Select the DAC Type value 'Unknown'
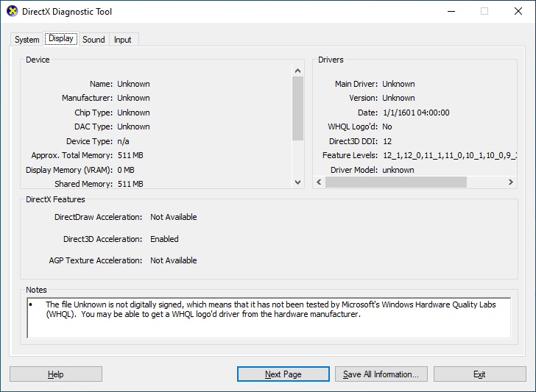 pyautogui.click(x=133, y=126)
